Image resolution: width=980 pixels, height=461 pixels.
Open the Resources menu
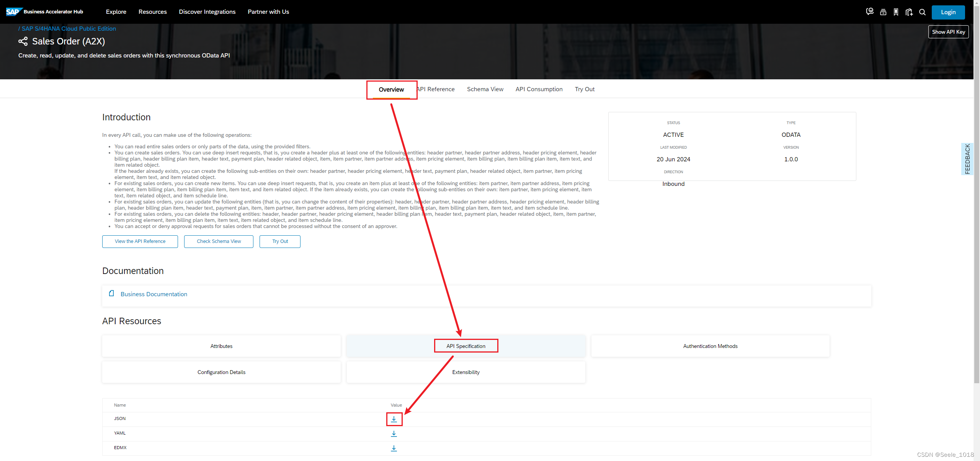click(152, 12)
